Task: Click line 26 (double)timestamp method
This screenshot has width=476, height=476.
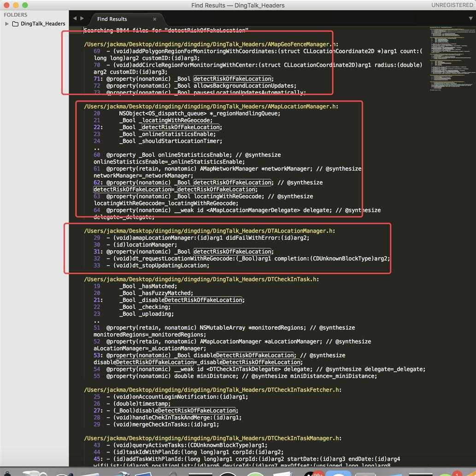Action: [132, 404]
